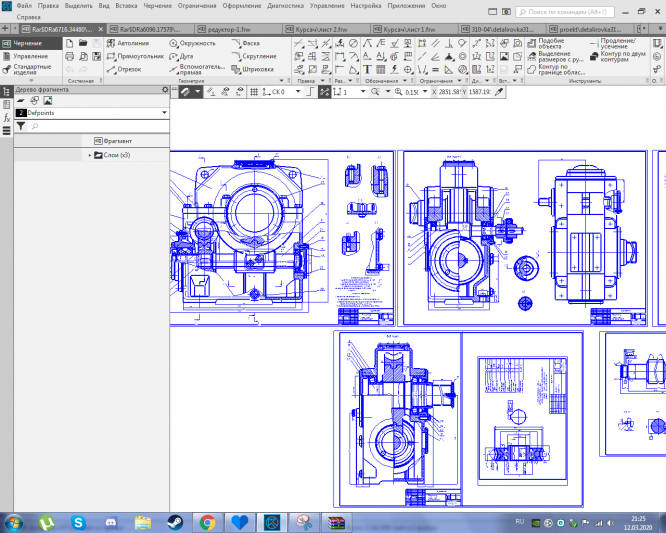This screenshot has width=666, height=533.
Task: Click the Контур по двум контурам tool
Action: (x=618, y=57)
